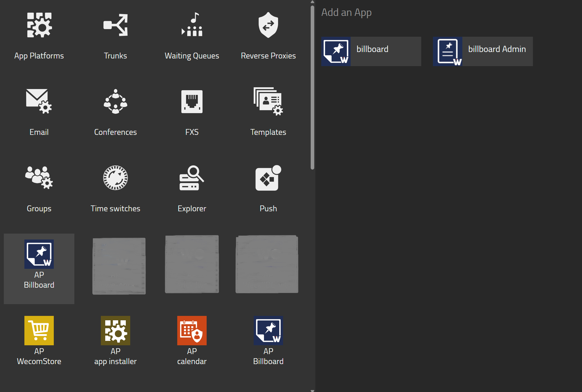
Task: Add the billboard Admin app
Action: (x=483, y=51)
